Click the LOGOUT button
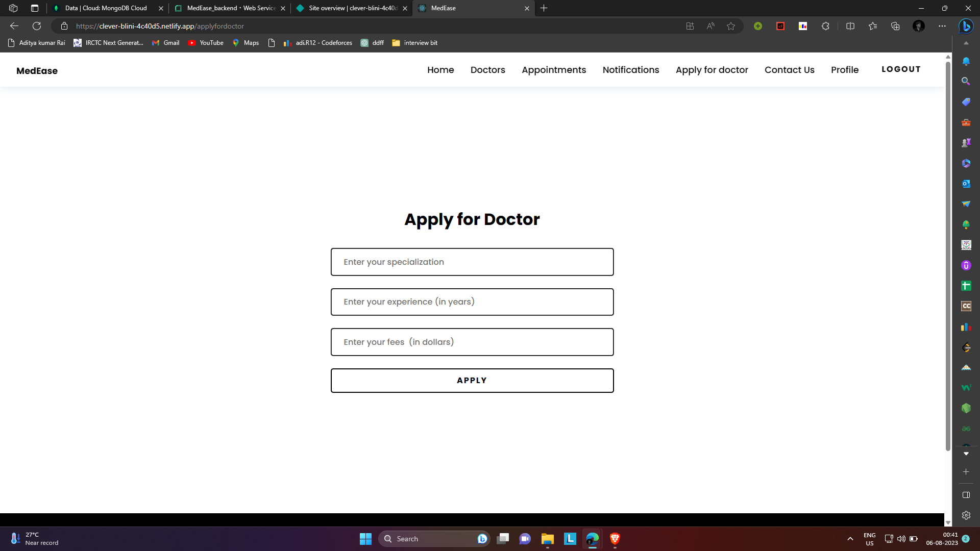Image resolution: width=980 pixels, height=551 pixels. coord(901,69)
